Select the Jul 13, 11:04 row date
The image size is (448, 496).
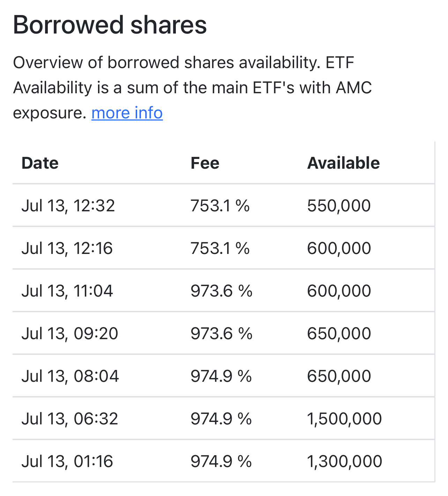click(67, 291)
